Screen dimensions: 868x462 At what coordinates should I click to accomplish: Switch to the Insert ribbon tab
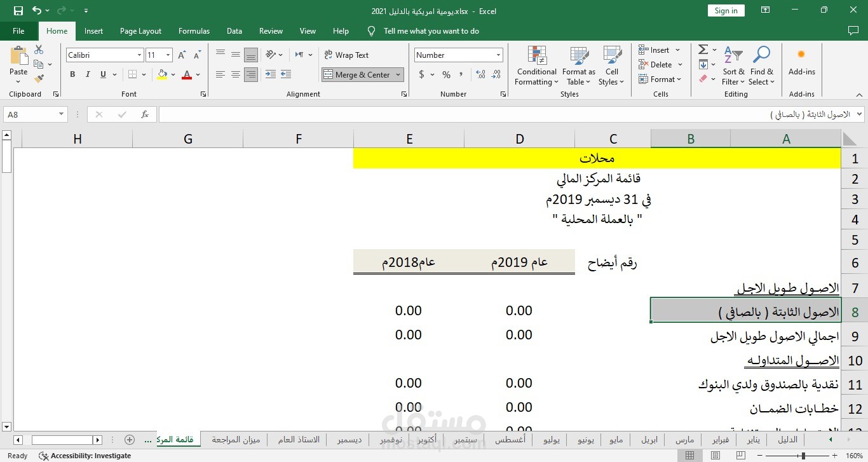coord(93,31)
